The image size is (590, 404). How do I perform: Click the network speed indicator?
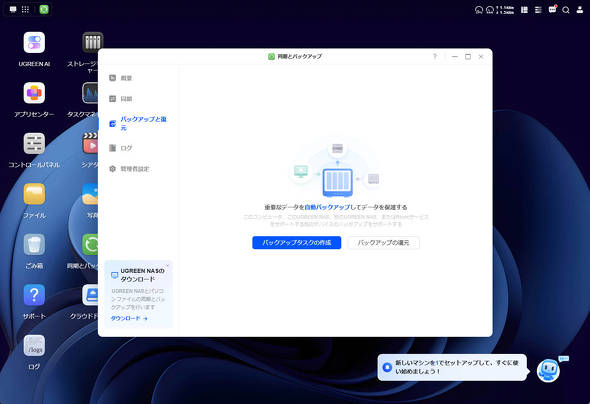505,10
